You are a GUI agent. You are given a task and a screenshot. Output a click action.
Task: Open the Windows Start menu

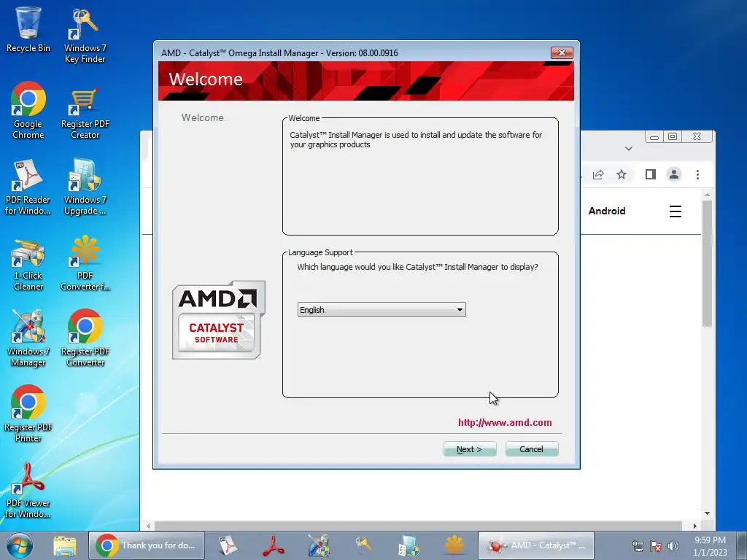[x=20, y=545]
